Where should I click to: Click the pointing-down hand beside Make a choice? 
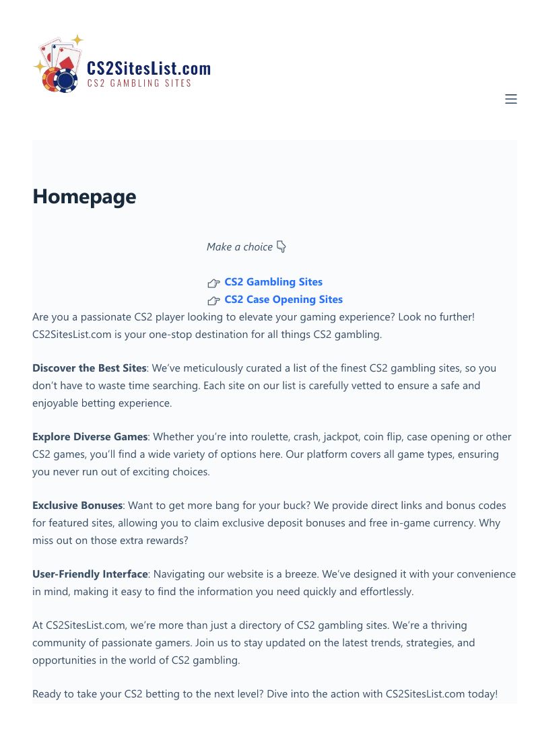click(281, 246)
